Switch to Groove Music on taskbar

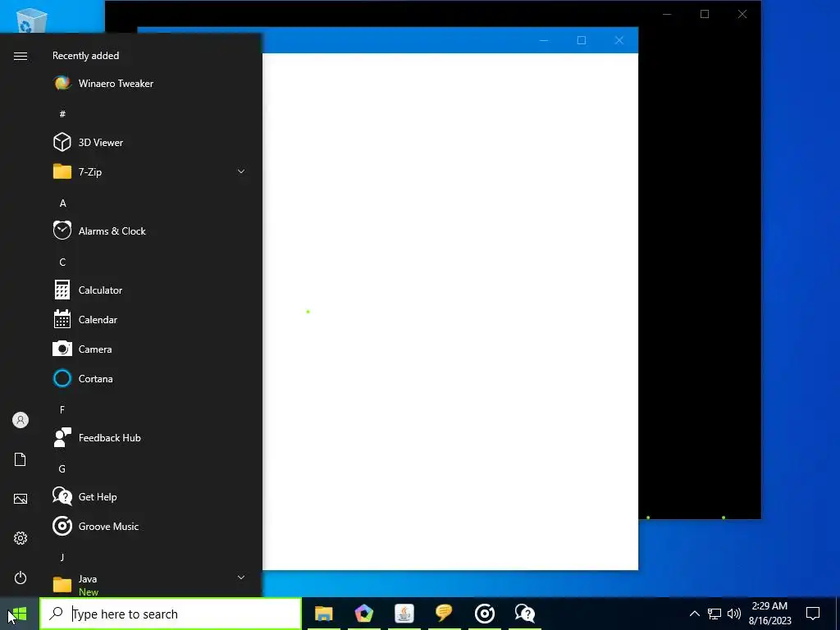pos(484,614)
